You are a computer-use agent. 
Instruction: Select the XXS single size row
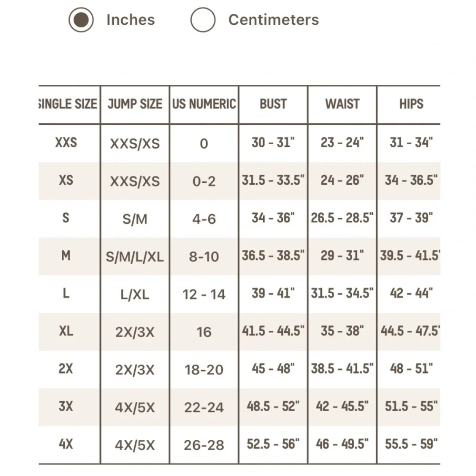pyautogui.click(x=239, y=143)
